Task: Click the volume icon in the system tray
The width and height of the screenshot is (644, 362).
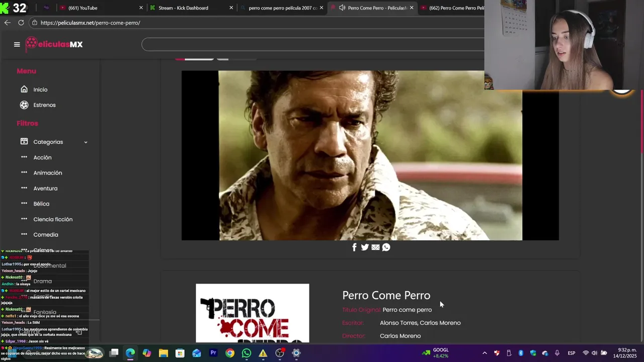Action: tap(595, 353)
